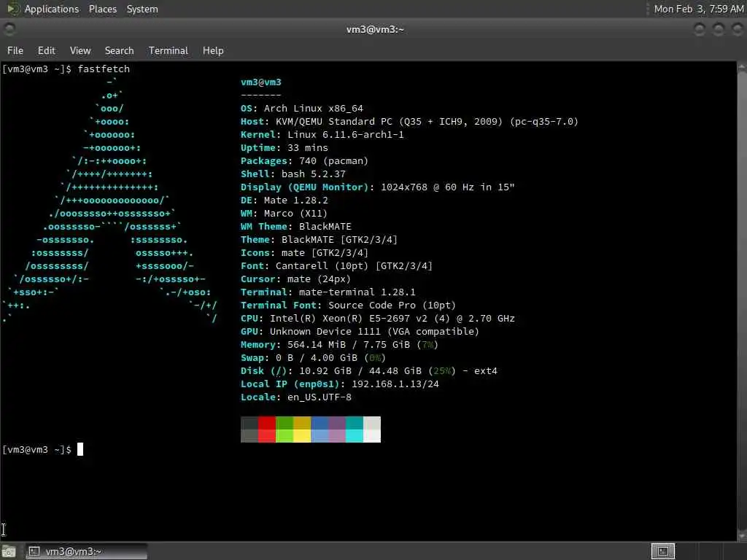Click the 'mate [GTK2/3/4]' icons value
The width and height of the screenshot is (747, 560).
point(325,253)
